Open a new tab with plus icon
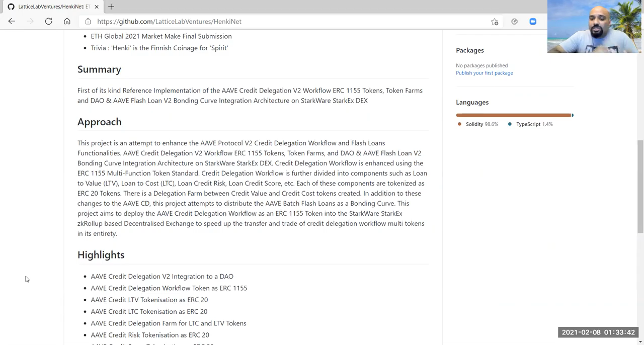This screenshot has width=644, height=345. [x=111, y=7]
